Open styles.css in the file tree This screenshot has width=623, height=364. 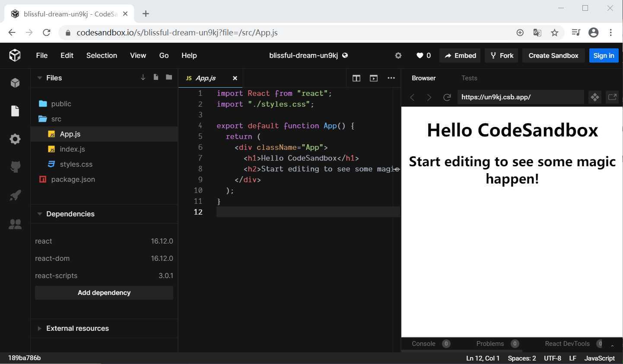click(104, 164)
